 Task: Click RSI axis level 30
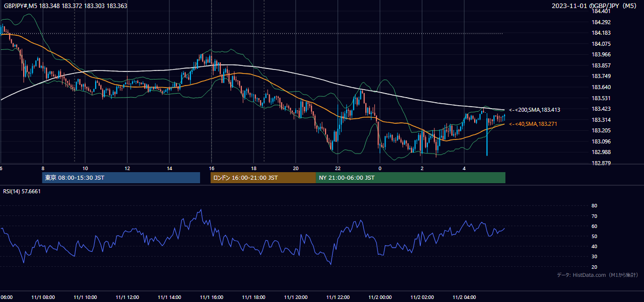point(594,257)
